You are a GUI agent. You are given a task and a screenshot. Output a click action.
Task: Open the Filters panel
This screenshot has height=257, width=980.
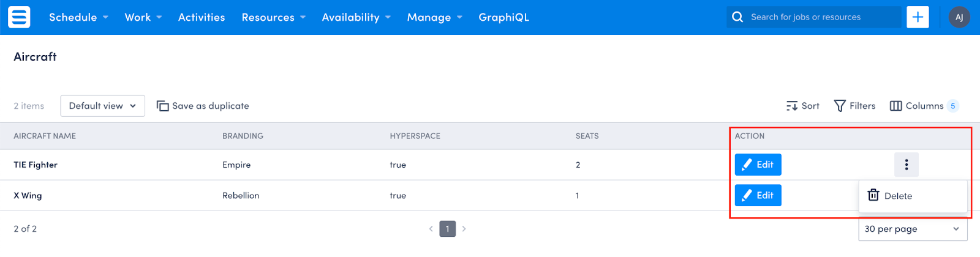[x=855, y=106]
